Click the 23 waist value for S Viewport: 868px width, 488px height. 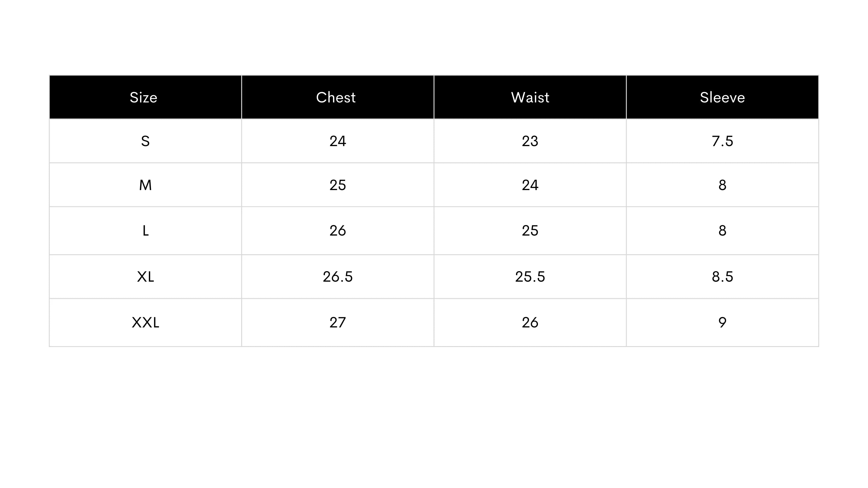[530, 141]
